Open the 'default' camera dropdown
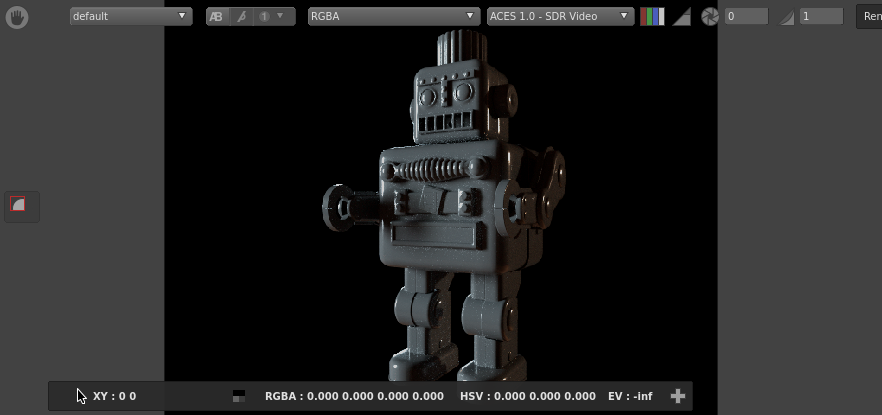 point(130,17)
